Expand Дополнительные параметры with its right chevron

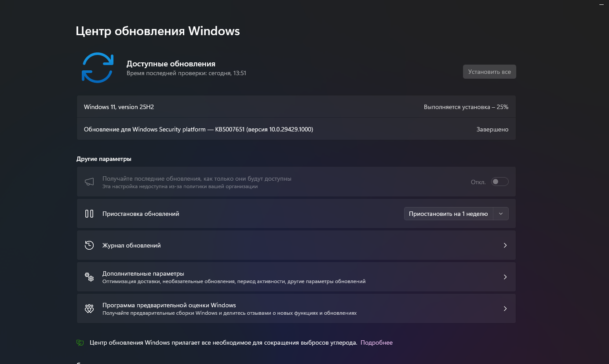pos(505,277)
